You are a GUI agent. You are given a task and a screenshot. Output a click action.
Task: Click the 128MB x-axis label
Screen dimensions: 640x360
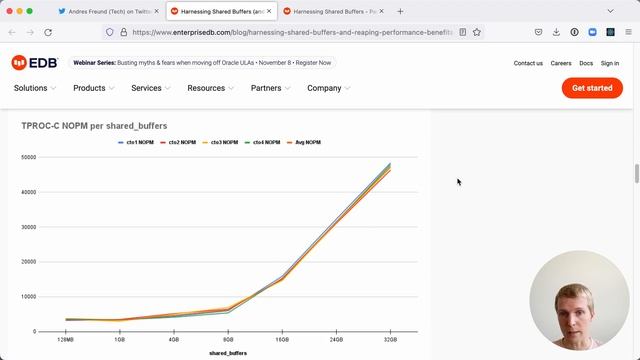point(65,340)
